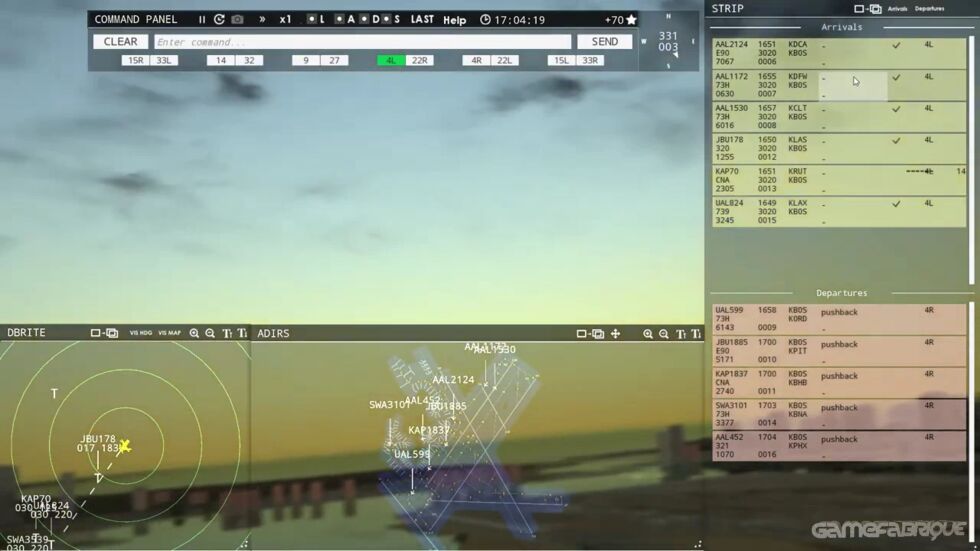Click the DBRITE panel window-mode icon
Image resolution: width=980 pixels, height=551 pixels.
coord(104,333)
